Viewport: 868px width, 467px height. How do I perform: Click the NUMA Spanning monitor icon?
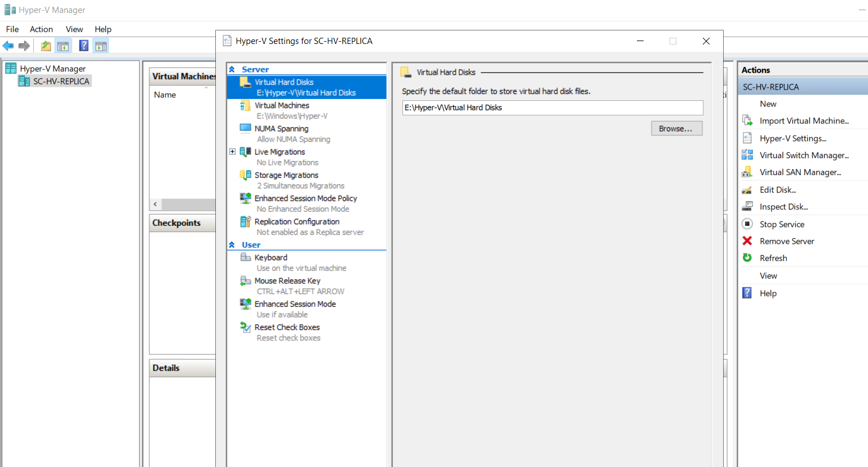(x=245, y=128)
